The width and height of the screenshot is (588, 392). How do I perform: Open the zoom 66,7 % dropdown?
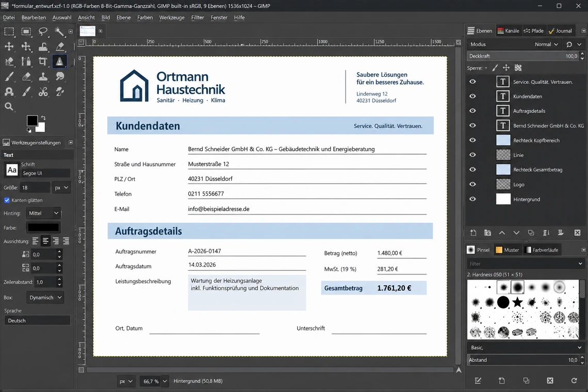tap(165, 381)
